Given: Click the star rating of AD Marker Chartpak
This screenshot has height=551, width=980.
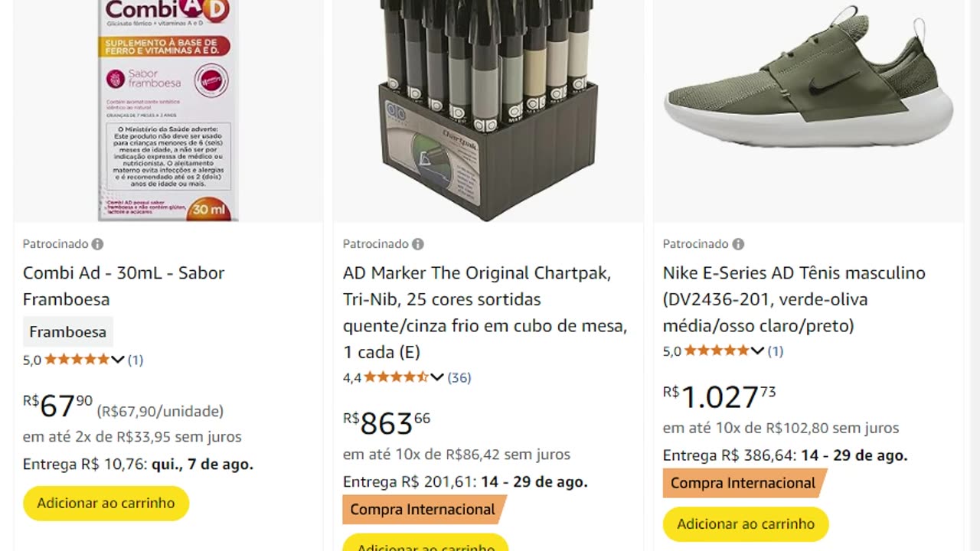Looking at the screenshot, I should click(396, 377).
